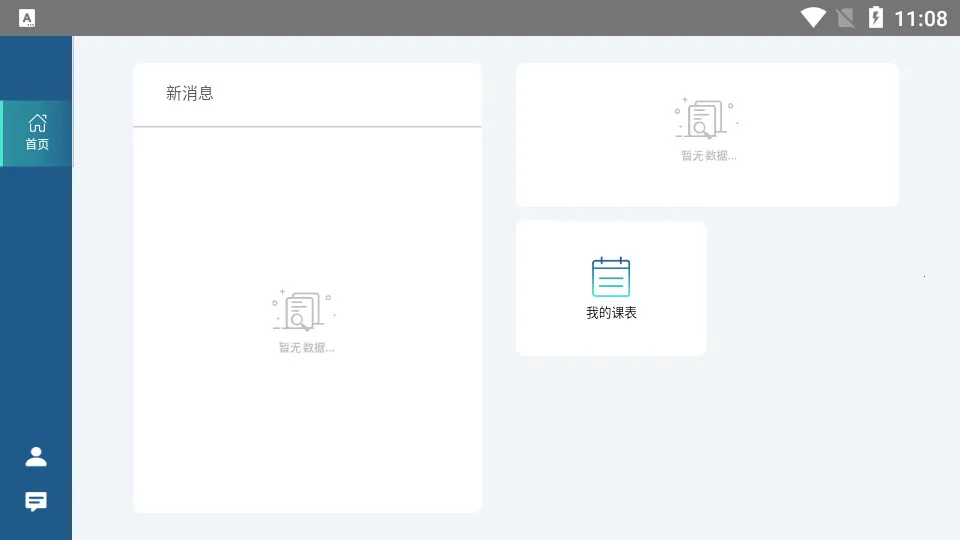Click 暂无数据 text in top right card
Viewport: 960px width, 540px height.
tap(708, 156)
